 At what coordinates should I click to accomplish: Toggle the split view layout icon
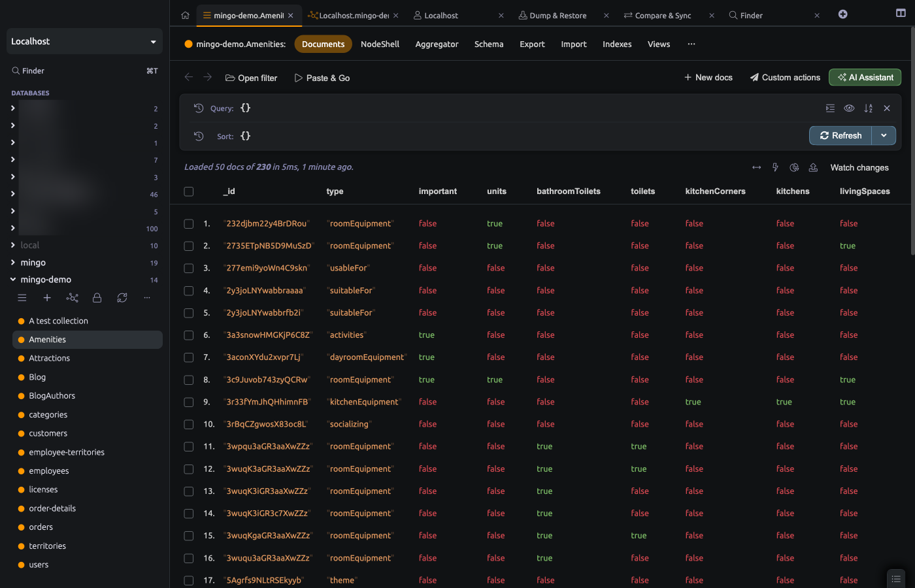pyautogui.click(x=901, y=14)
